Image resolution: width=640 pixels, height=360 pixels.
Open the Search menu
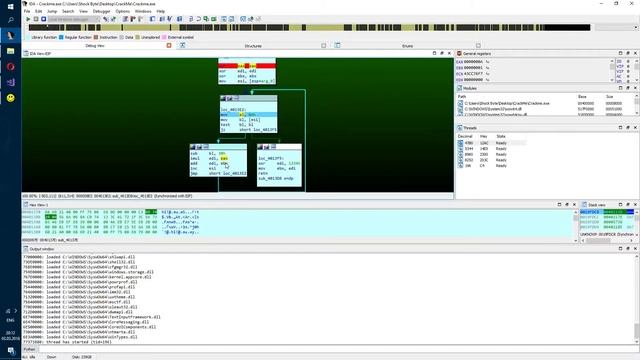[68, 11]
